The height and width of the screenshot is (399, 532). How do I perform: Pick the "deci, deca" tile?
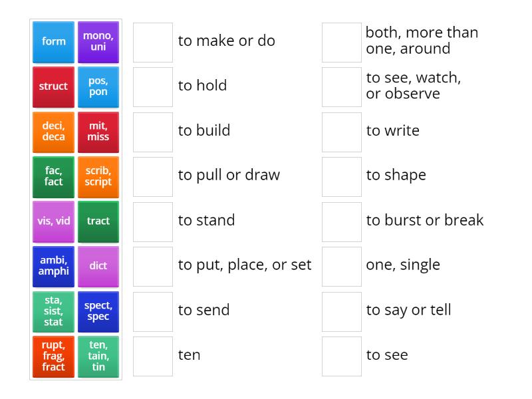pyautogui.click(x=53, y=132)
